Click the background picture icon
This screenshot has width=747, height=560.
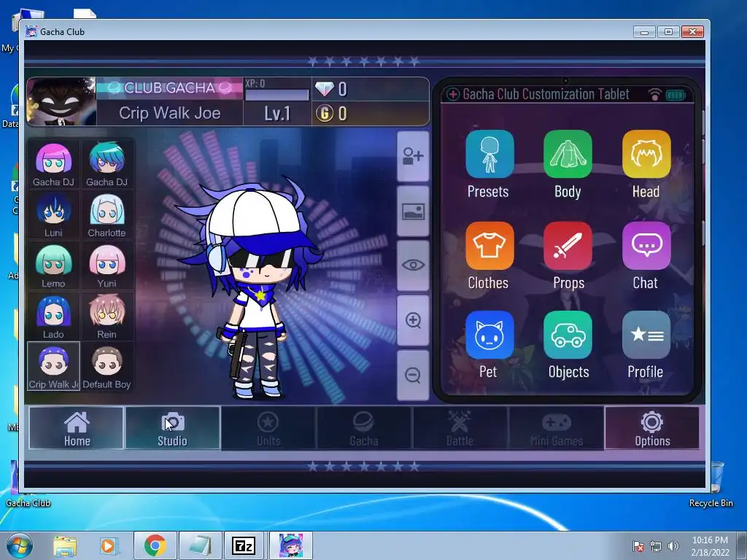pos(413,211)
